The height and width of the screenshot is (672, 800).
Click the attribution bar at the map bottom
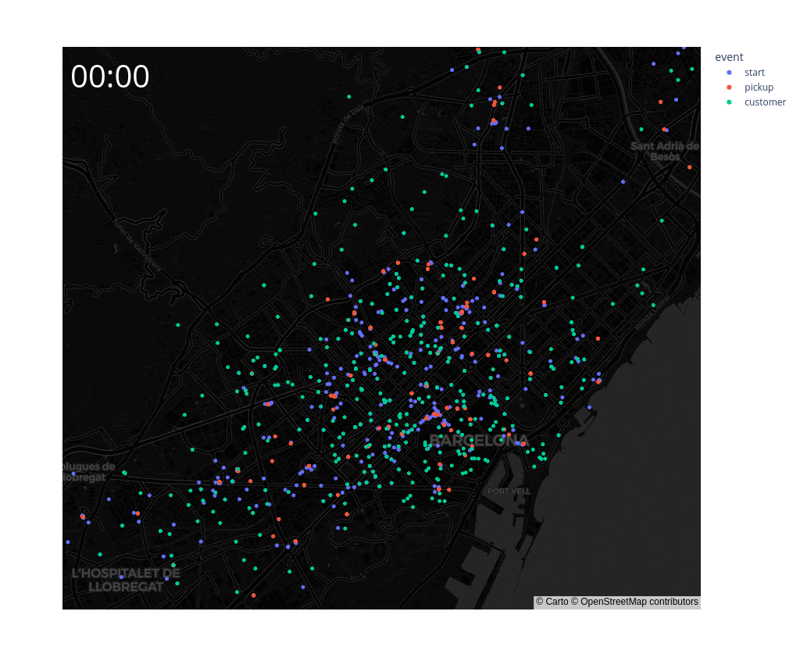617,602
